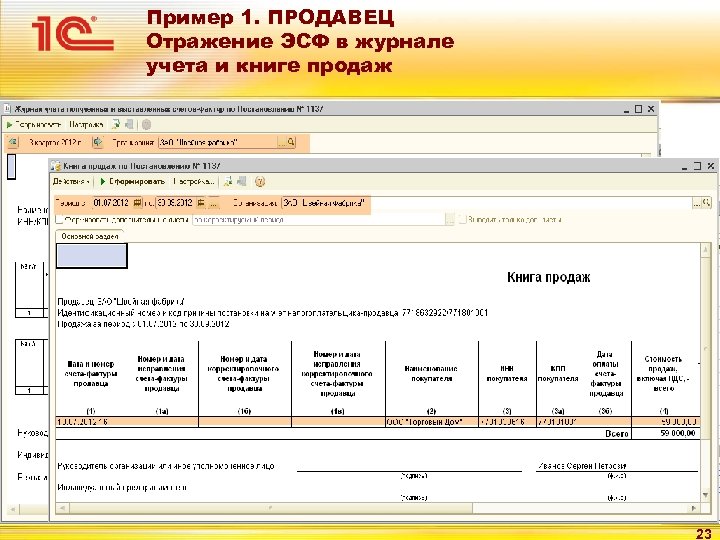Click organization field in journal window

click(x=219, y=142)
